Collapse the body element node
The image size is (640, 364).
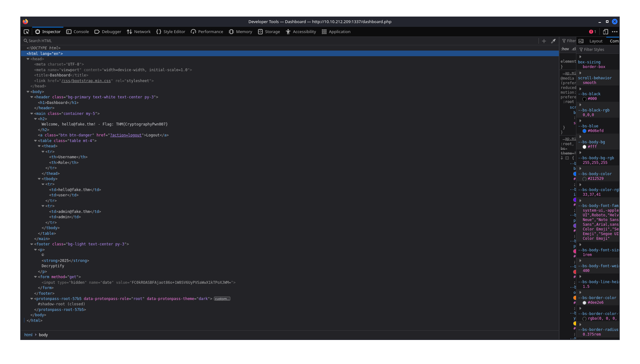coord(28,92)
